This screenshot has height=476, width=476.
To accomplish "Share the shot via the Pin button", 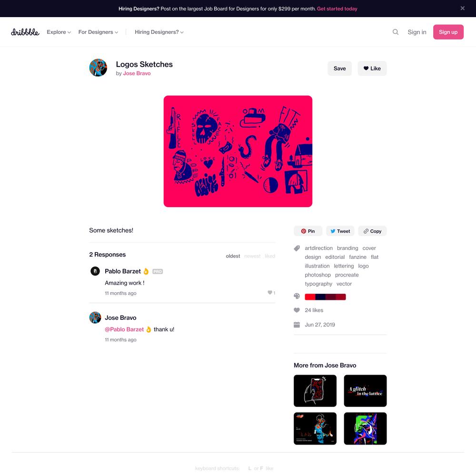I will 308,231.
